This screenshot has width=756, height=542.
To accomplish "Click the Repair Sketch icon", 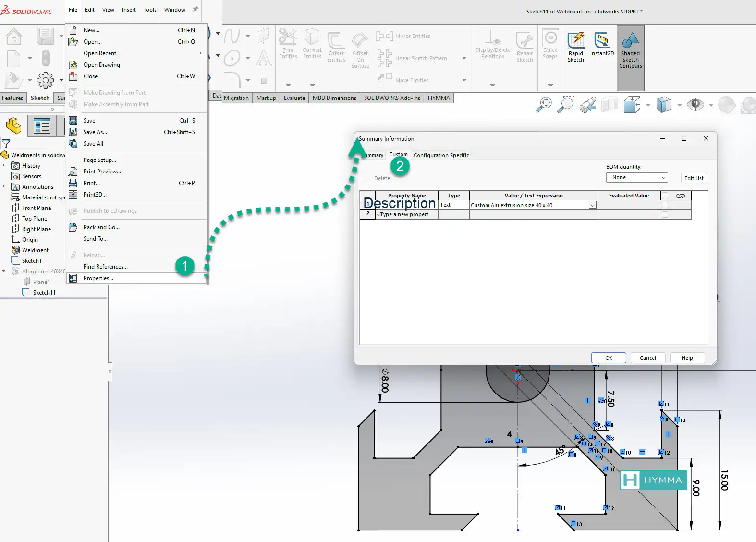I will (524, 47).
